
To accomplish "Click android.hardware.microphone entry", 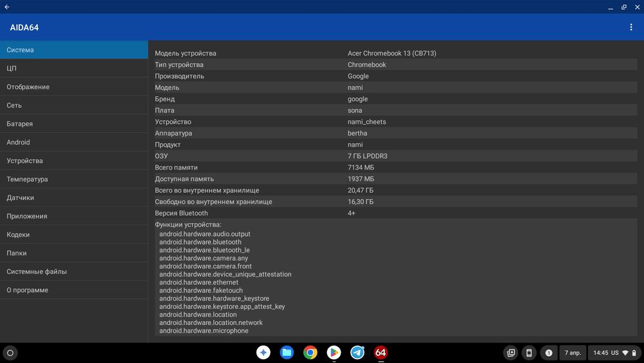I will pos(204,331).
